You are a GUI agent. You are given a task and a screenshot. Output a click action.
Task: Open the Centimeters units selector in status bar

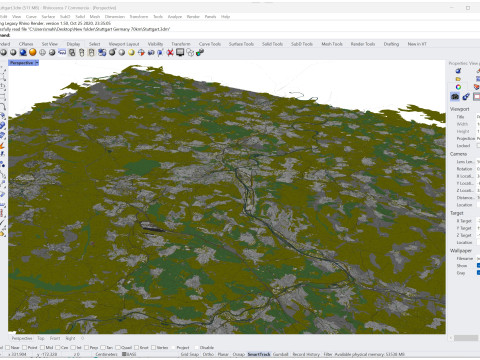pos(106,354)
